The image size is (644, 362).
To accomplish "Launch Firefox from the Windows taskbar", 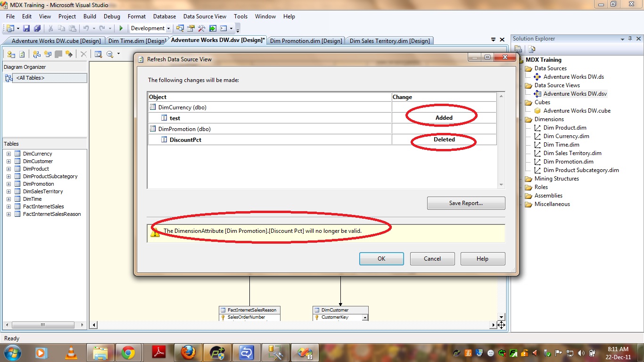I will click(x=188, y=352).
